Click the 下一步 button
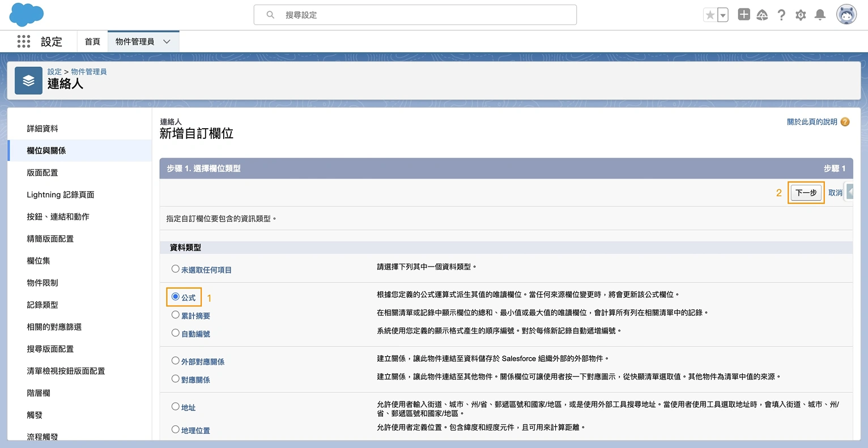The image size is (868, 448). click(806, 193)
